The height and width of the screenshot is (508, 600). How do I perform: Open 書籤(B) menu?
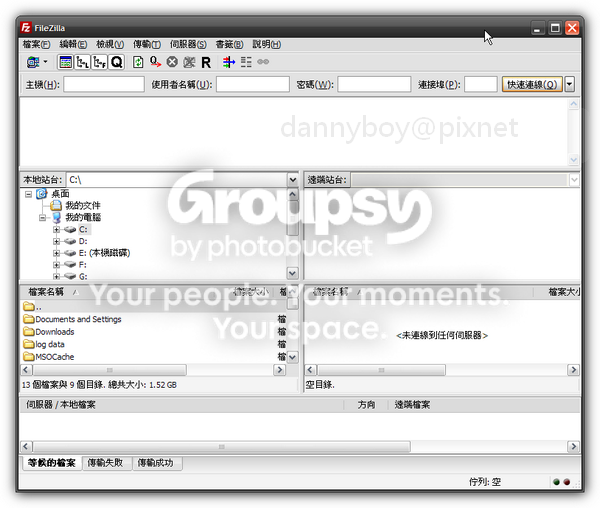click(230, 44)
